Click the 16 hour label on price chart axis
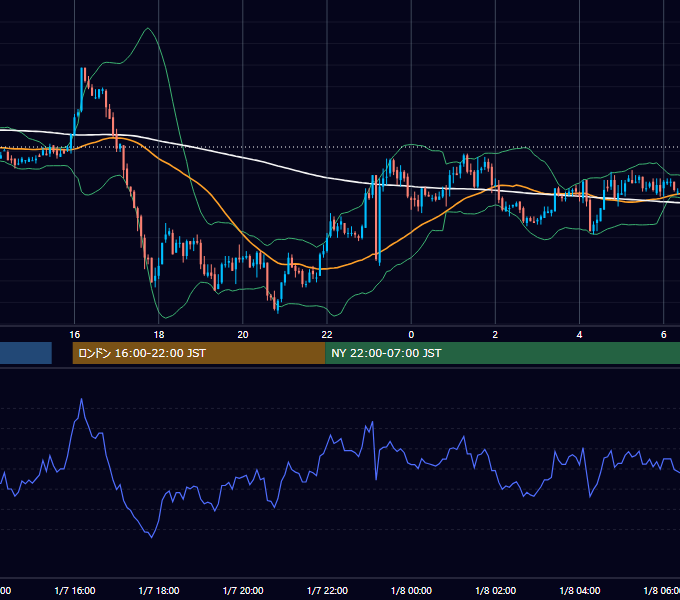 [75, 334]
